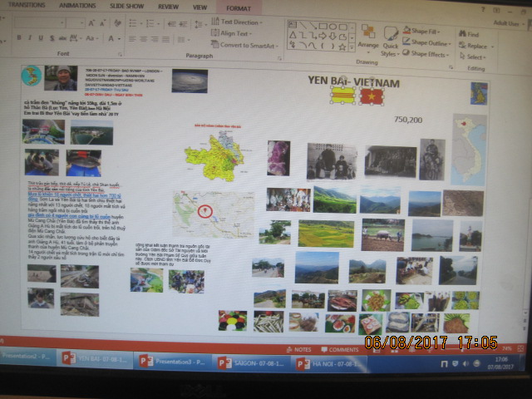Select the Line shape in gallery
Viewport: 532px width, 399px height.
(303, 26)
